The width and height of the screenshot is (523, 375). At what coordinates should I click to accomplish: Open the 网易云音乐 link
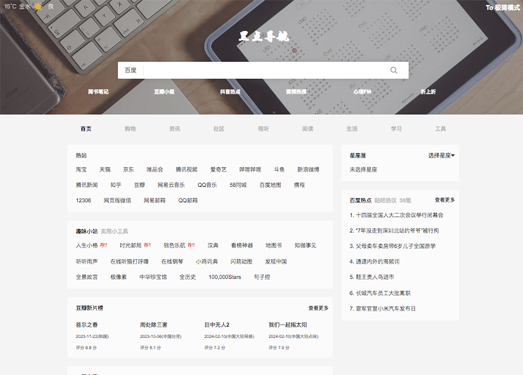click(171, 185)
